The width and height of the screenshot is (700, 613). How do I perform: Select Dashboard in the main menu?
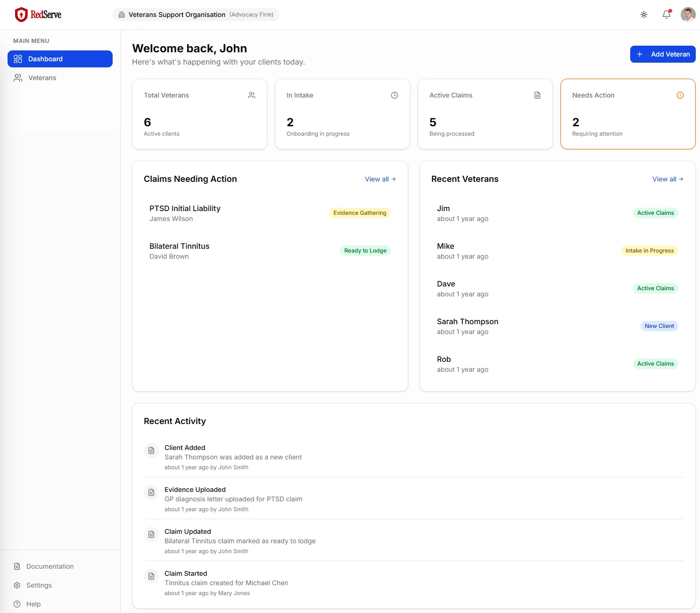60,59
